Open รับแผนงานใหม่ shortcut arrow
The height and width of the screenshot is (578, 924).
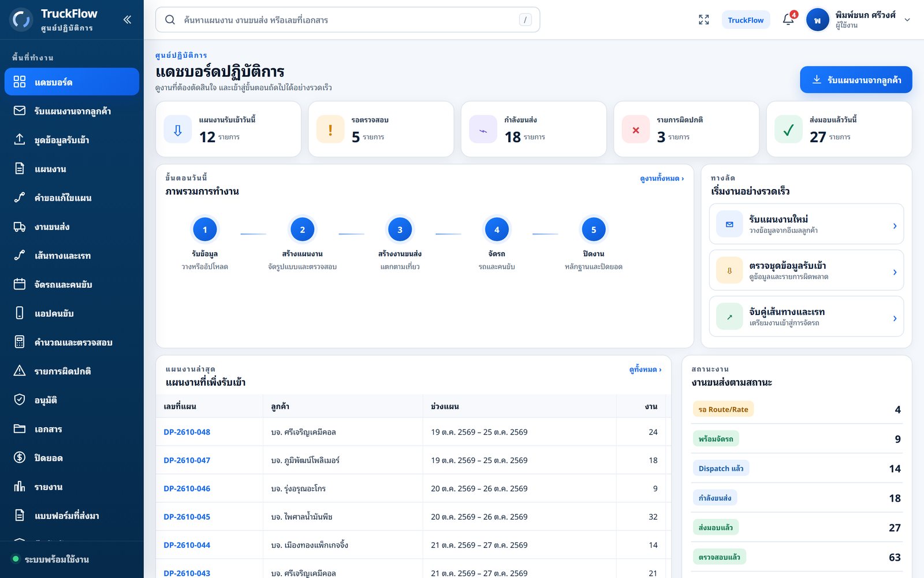[x=895, y=226]
